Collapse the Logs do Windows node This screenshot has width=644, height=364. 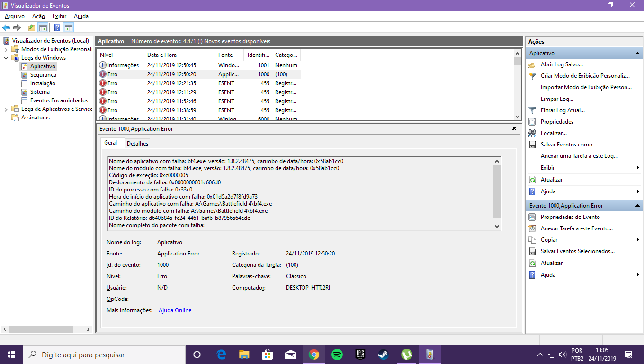[6, 58]
